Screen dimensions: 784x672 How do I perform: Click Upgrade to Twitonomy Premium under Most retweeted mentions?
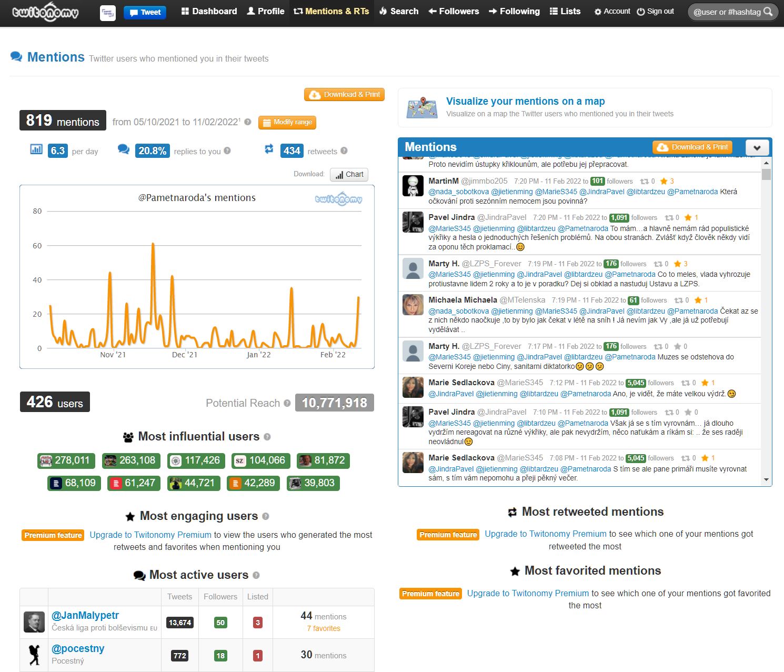(x=546, y=534)
